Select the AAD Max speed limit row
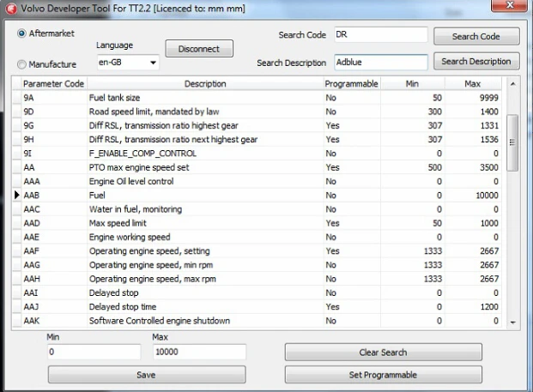Viewport: 533px width, 392px height. [x=261, y=223]
